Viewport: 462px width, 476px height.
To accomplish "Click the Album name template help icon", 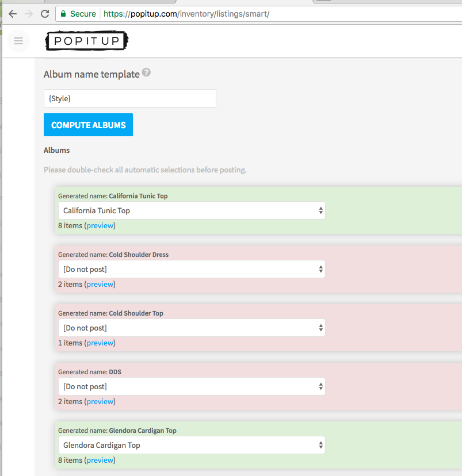I will coord(146,72).
